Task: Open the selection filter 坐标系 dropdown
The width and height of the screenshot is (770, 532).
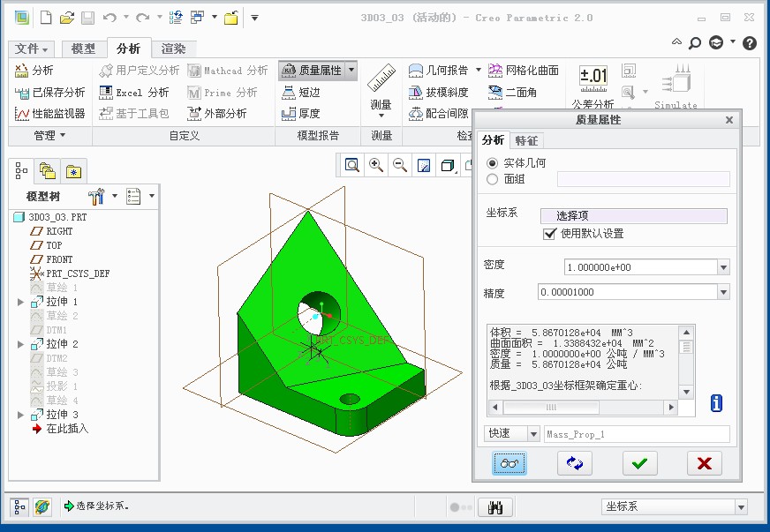Action: tap(740, 507)
